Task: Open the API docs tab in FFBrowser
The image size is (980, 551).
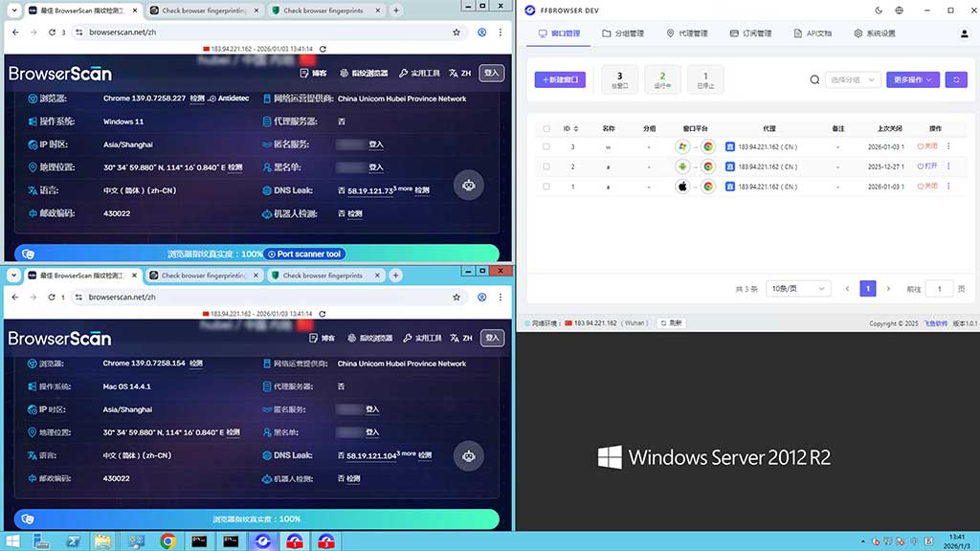Action: coord(813,33)
